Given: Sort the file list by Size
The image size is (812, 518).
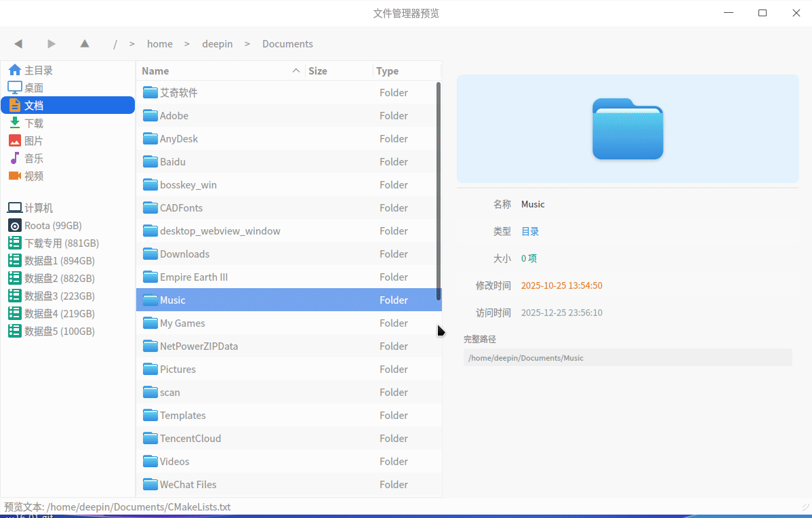Looking at the screenshot, I should tap(339, 71).
